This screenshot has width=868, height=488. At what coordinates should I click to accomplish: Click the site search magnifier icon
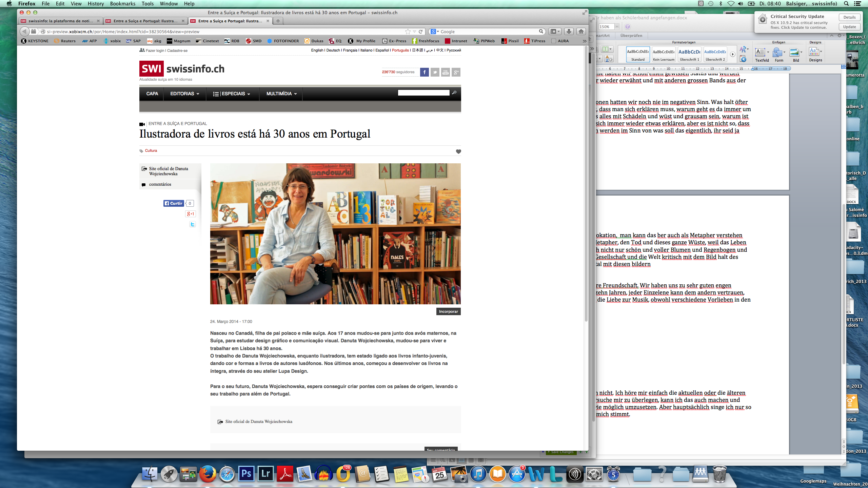(x=454, y=93)
